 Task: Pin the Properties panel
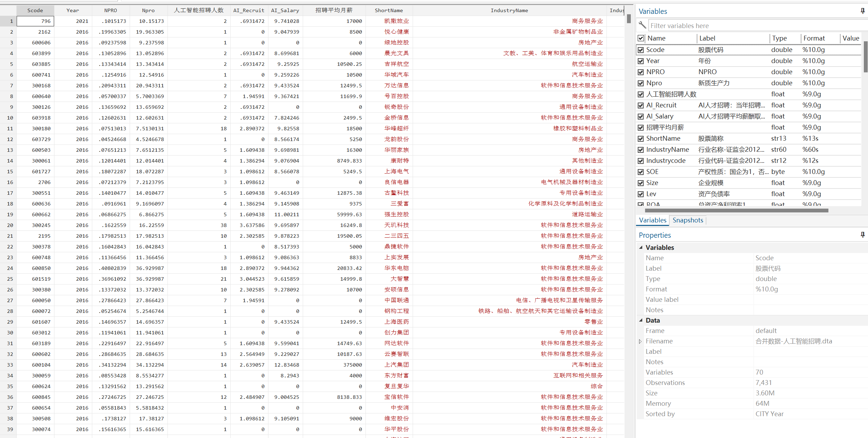tap(862, 235)
